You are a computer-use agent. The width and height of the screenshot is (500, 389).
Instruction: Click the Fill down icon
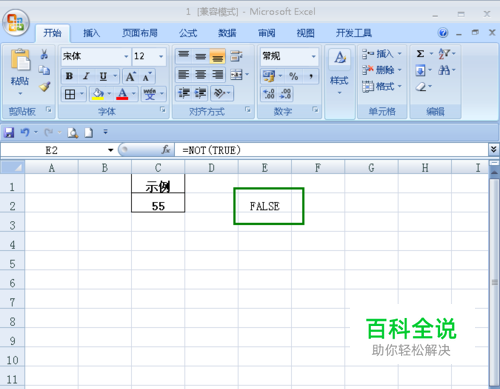(x=420, y=70)
